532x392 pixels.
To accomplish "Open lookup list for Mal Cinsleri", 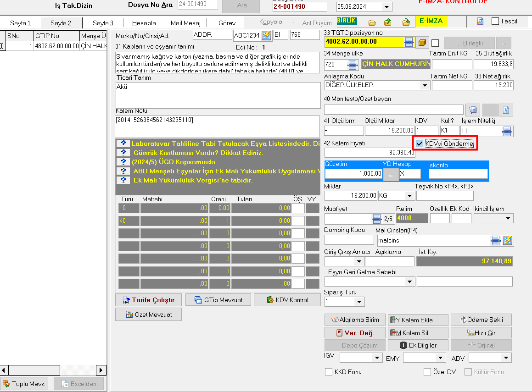I will pos(496,241).
